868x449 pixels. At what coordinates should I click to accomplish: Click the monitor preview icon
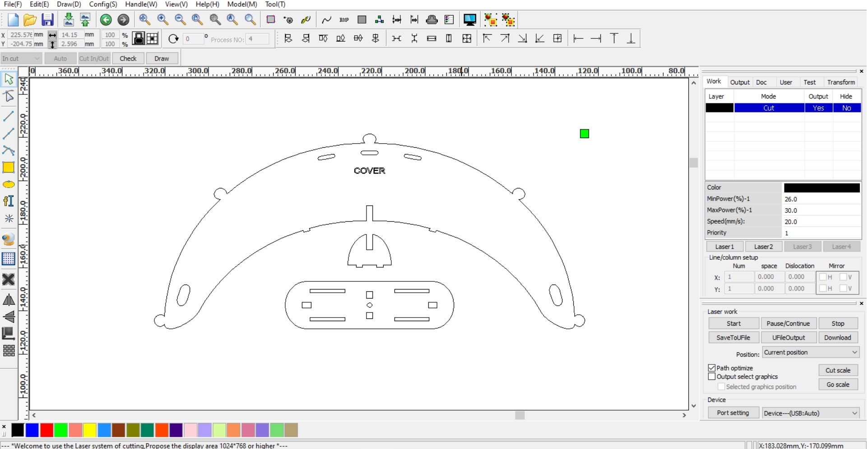coord(470,20)
